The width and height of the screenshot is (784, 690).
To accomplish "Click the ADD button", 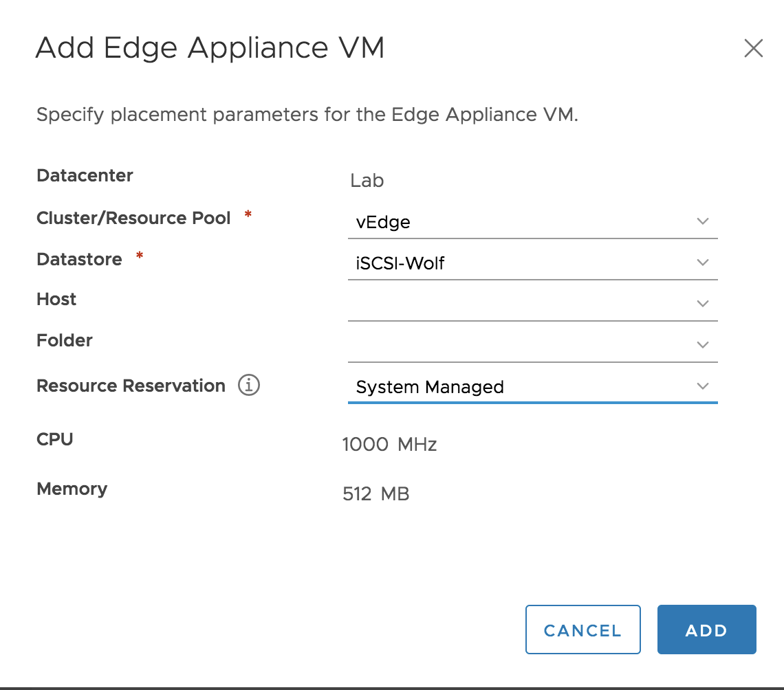I will point(706,630).
